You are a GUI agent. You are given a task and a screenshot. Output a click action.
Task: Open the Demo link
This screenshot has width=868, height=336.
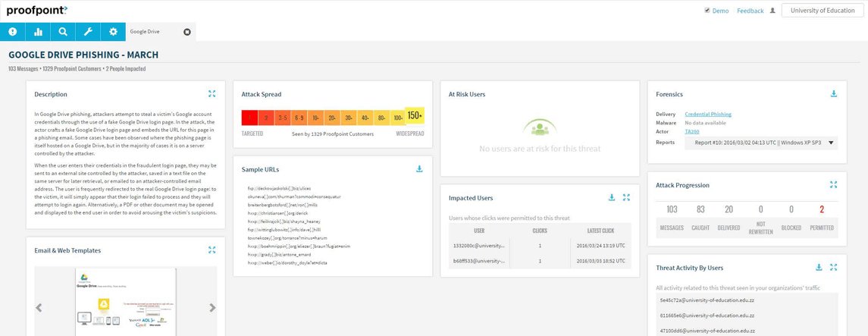(x=720, y=11)
